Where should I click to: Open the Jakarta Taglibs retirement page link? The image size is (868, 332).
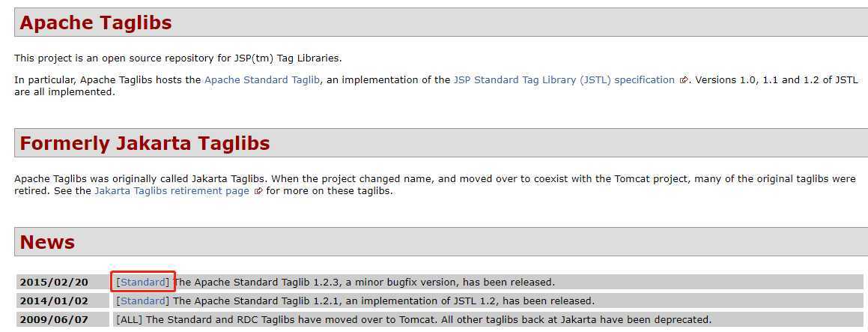(172, 190)
